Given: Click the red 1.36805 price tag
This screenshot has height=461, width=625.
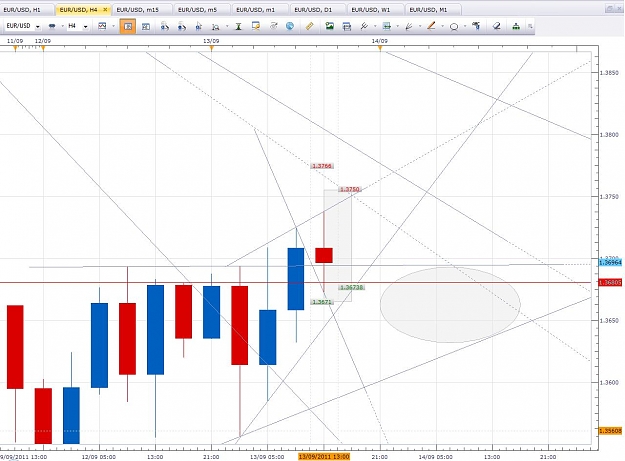Looking at the screenshot, I should point(610,282).
